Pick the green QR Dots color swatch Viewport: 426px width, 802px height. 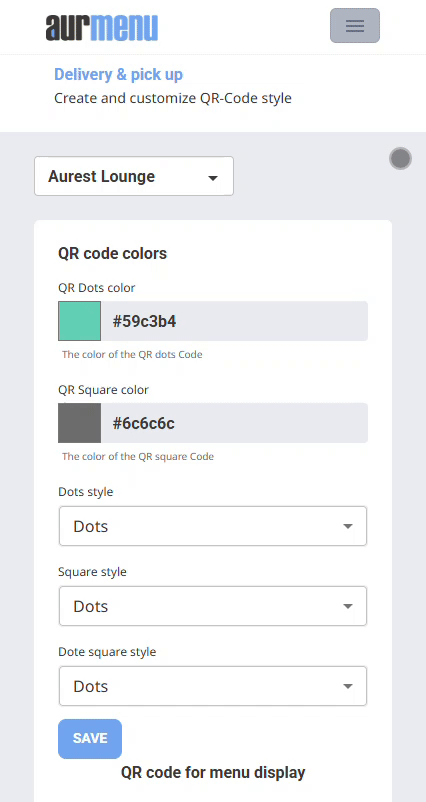[79, 321]
